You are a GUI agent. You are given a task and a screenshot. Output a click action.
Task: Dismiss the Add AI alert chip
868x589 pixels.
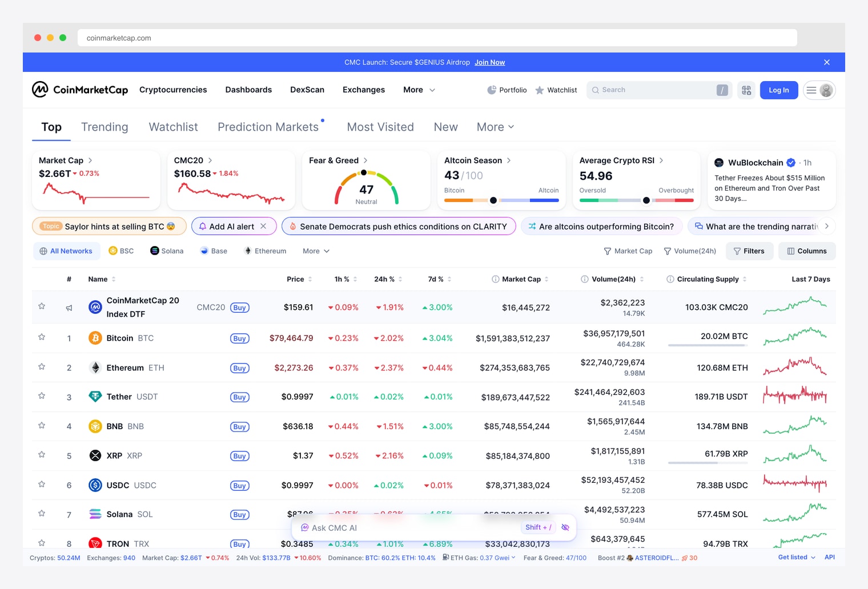click(x=263, y=226)
